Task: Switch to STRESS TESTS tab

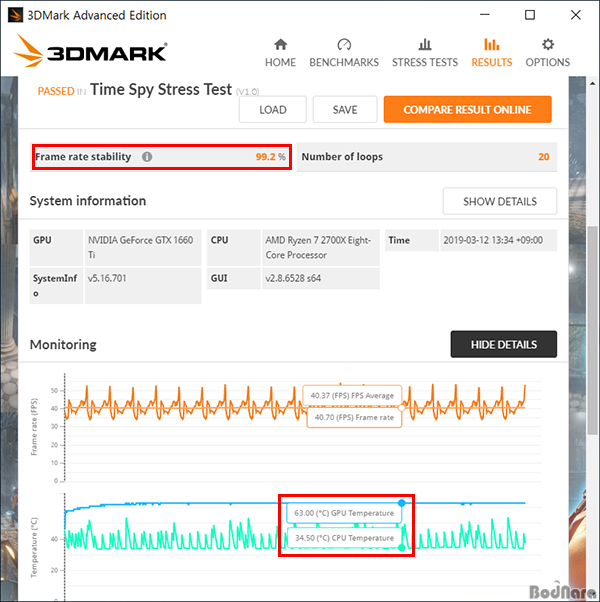Action: (x=425, y=53)
